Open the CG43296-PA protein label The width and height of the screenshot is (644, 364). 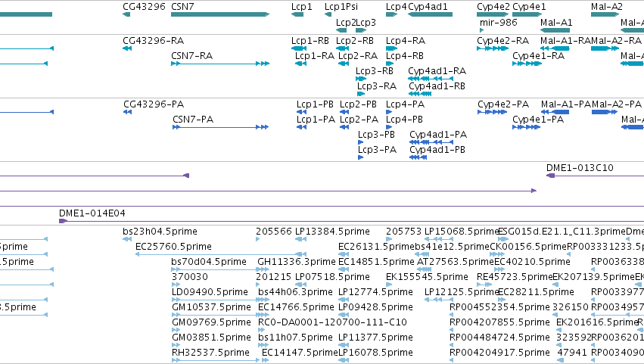coord(154,104)
